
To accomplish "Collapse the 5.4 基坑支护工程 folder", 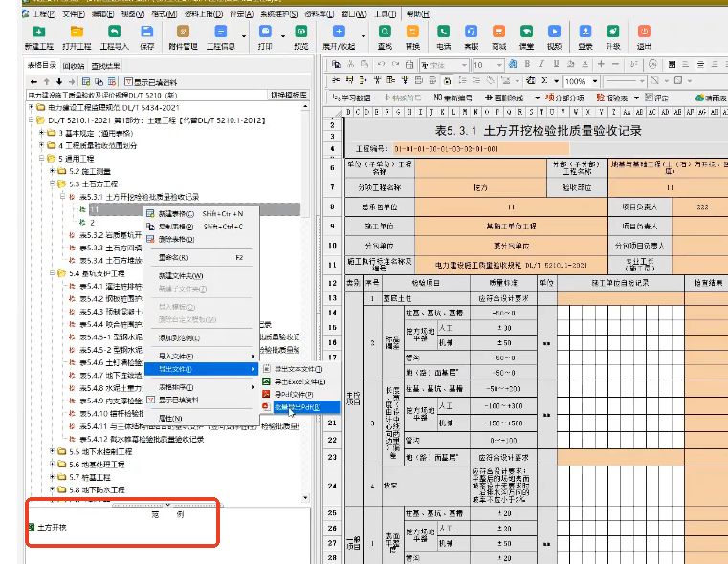I will (53, 272).
